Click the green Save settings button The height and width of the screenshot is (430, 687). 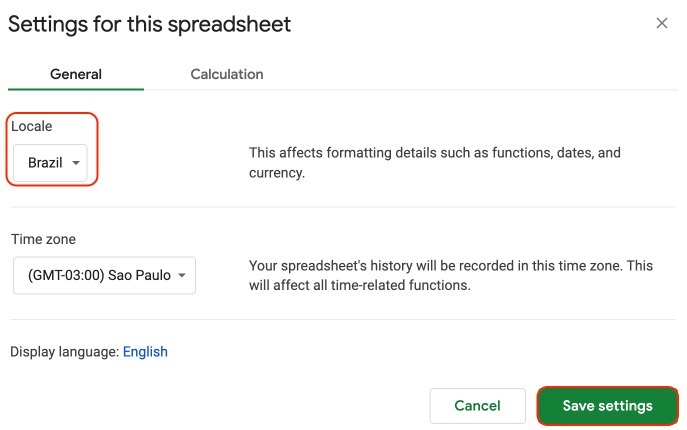[607, 406]
